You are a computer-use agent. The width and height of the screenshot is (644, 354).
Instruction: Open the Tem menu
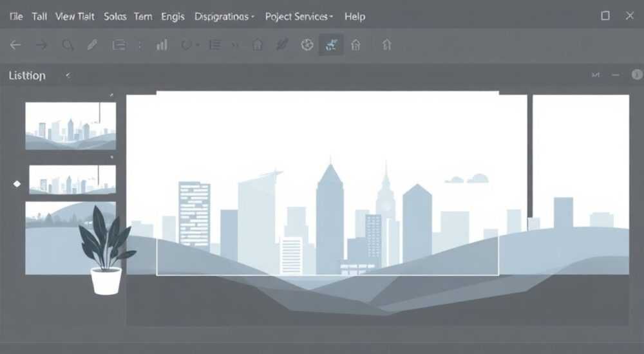(143, 17)
